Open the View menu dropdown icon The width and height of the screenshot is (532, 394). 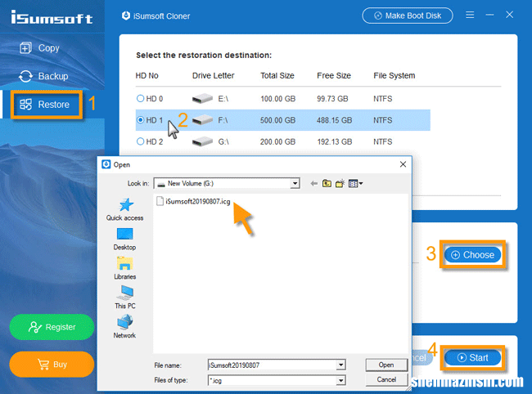(x=355, y=183)
